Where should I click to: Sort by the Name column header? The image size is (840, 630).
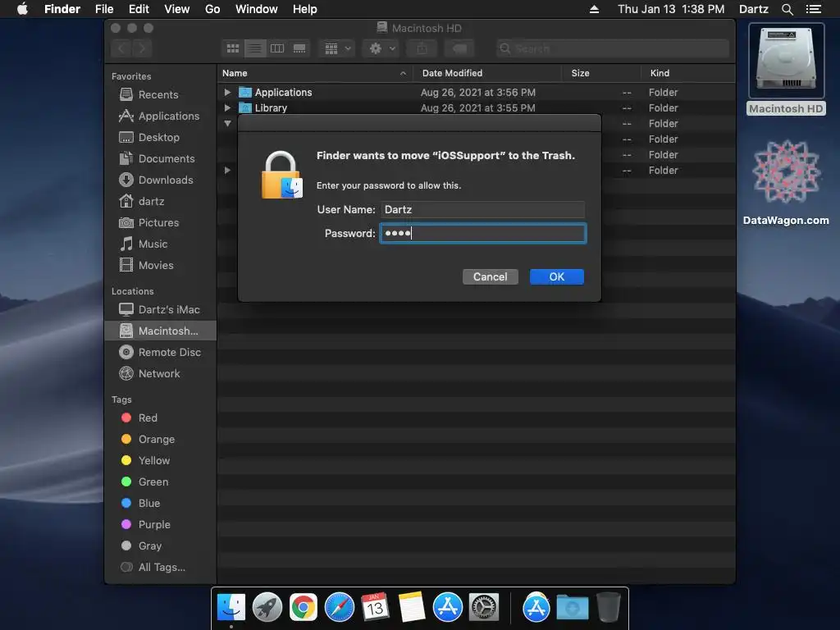point(314,73)
